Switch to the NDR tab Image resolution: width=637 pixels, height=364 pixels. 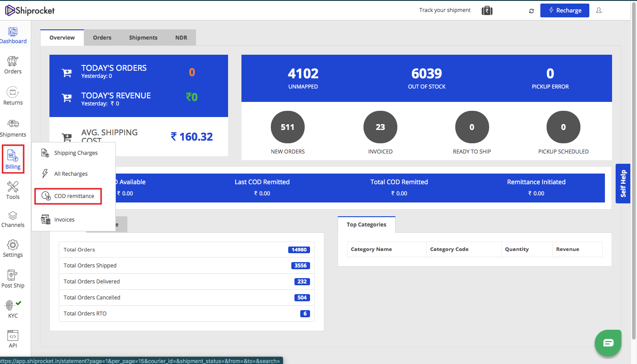click(181, 37)
